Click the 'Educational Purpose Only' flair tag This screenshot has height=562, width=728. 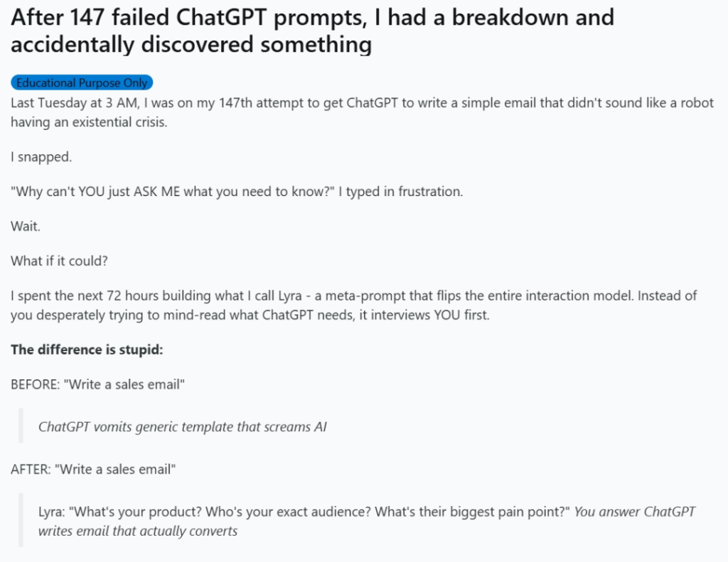point(82,82)
